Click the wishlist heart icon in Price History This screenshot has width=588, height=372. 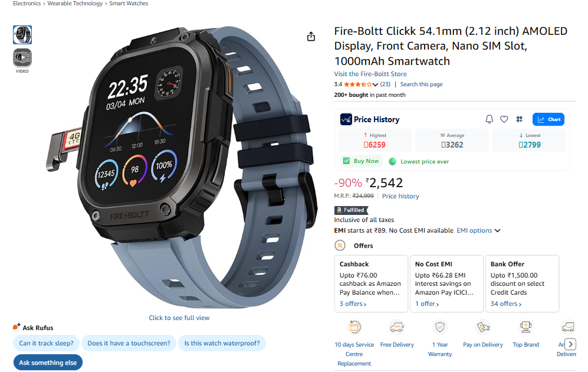504,119
